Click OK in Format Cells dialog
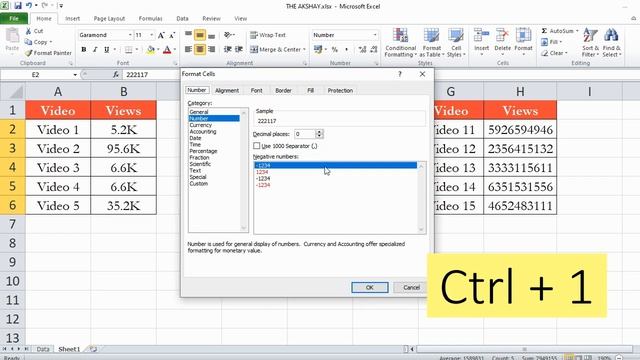640x360 pixels. (370, 287)
